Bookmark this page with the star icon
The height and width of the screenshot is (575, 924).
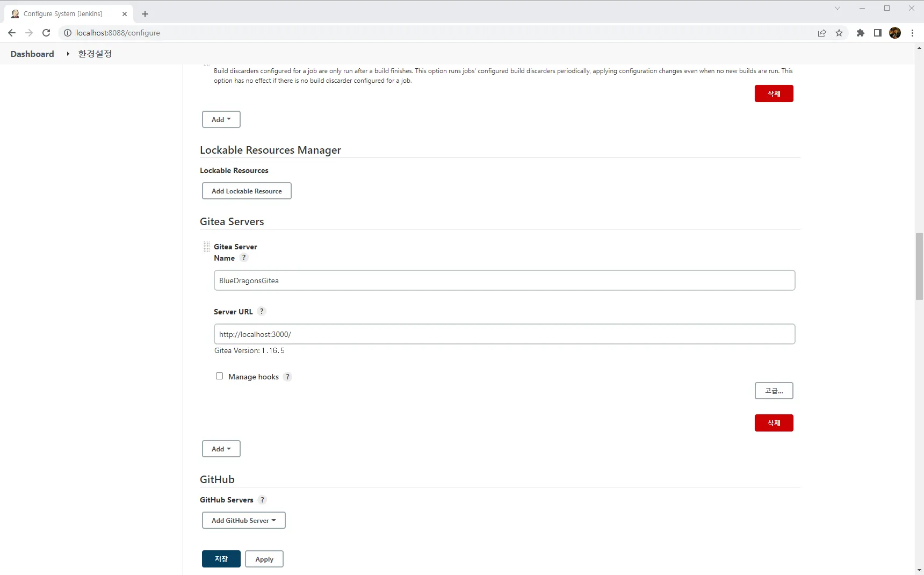pos(839,33)
